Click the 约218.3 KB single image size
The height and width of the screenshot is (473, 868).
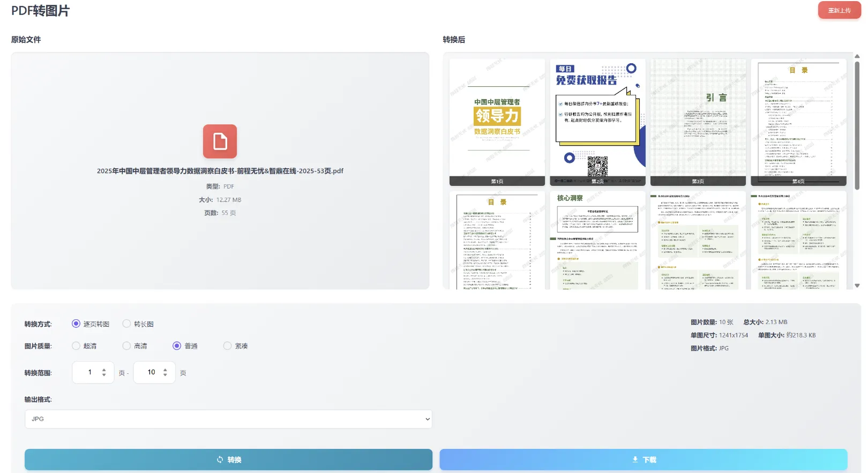pyautogui.click(x=801, y=335)
